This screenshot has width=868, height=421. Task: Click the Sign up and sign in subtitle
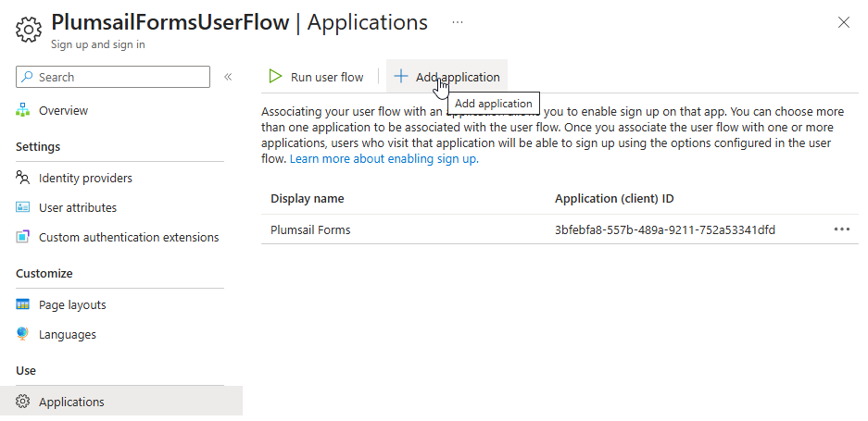pos(98,44)
